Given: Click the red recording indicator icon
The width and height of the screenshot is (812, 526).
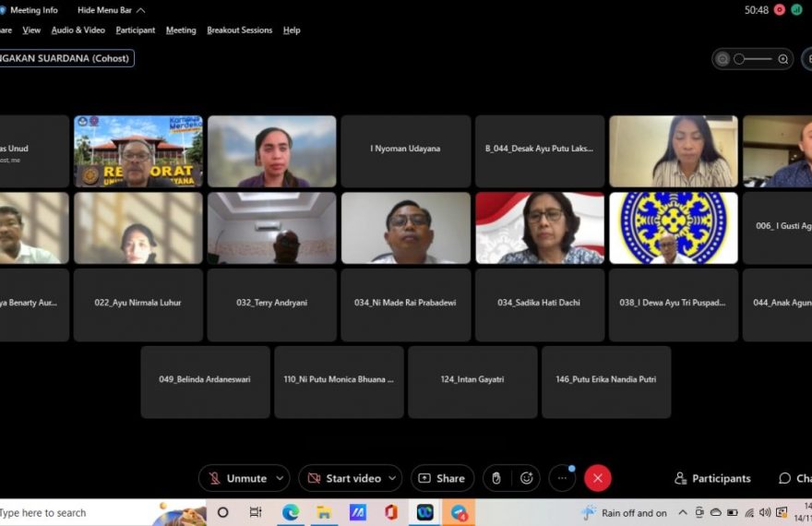Looking at the screenshot, I should pyautogui.click(x=780, y=9).
